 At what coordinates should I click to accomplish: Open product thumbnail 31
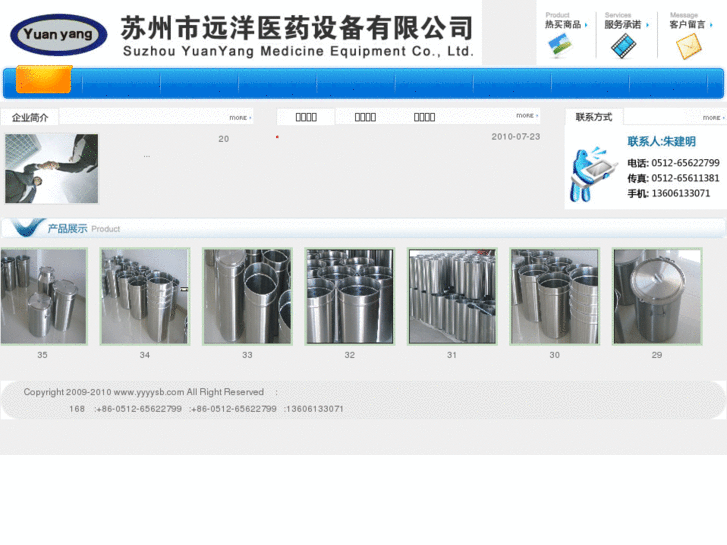pos(453,296)
